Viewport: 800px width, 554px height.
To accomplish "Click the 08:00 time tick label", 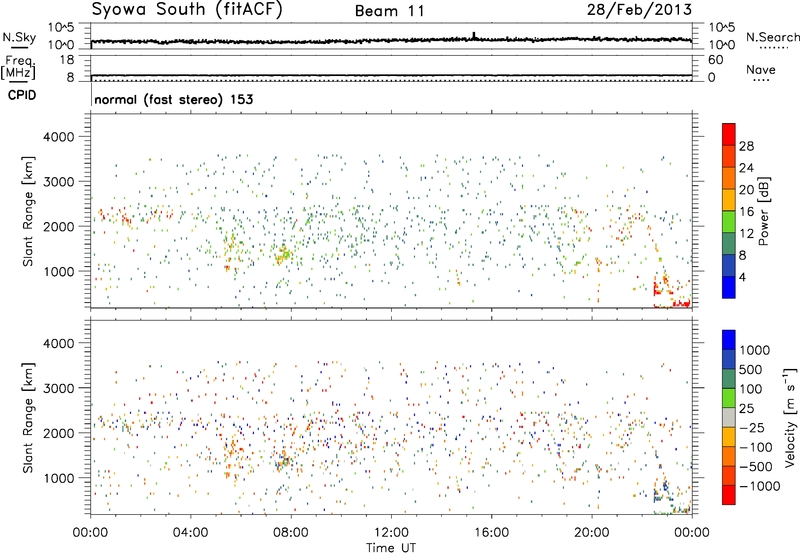I will point(291,533).
